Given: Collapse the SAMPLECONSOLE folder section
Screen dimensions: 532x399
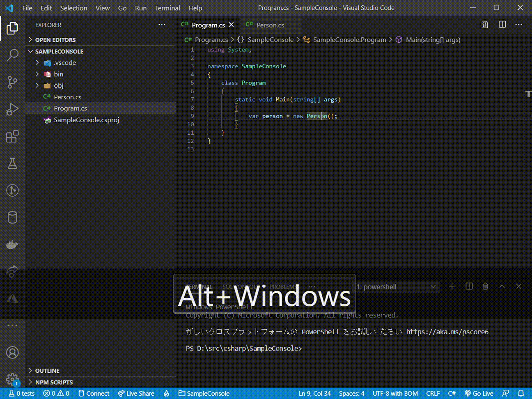Looking at the screenshot, I should 100,51.
